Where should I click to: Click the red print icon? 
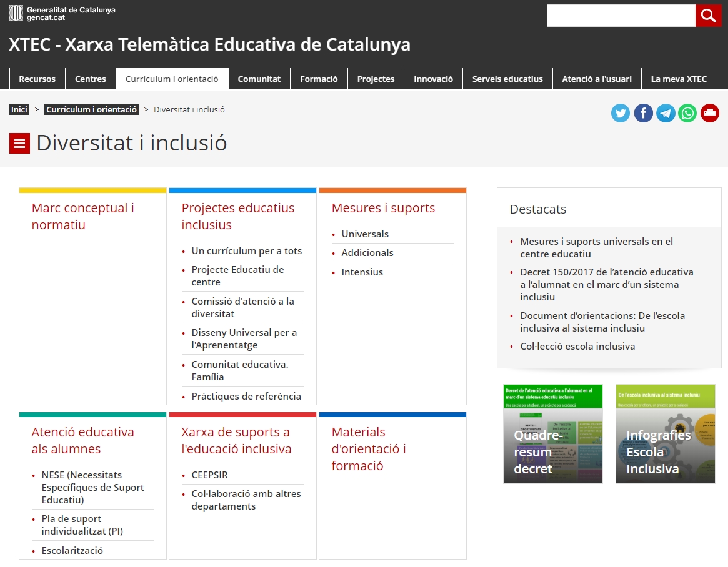point(710,113)
